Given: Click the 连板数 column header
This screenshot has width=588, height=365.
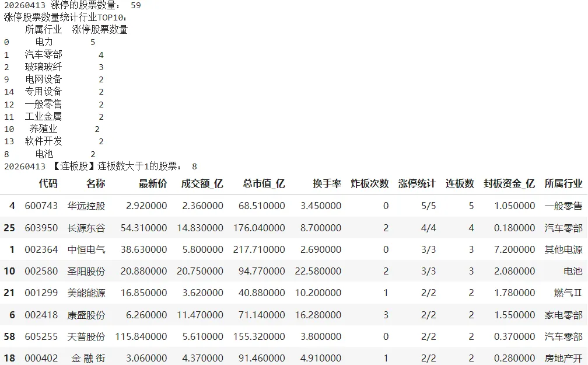Looking at the screenshot, I should [460, 183].
